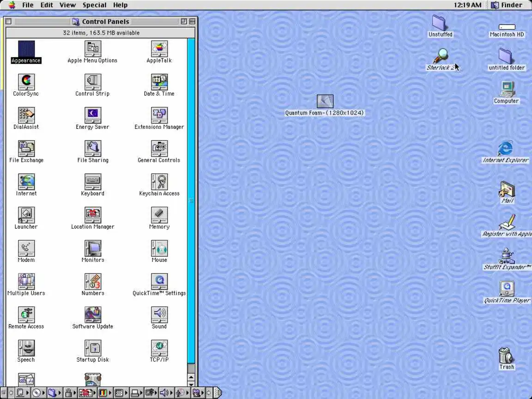Select the Numbers control panel
Image resolution: width=532 pixels, height=399 pixels.
tap(93, 282)
